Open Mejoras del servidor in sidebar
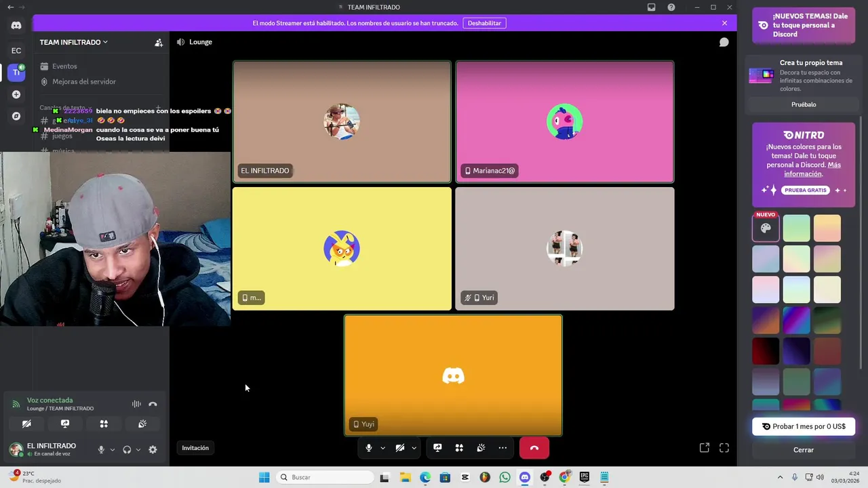Image resolution: width=868 pixels, height=488 pixels. coord(85,81)
